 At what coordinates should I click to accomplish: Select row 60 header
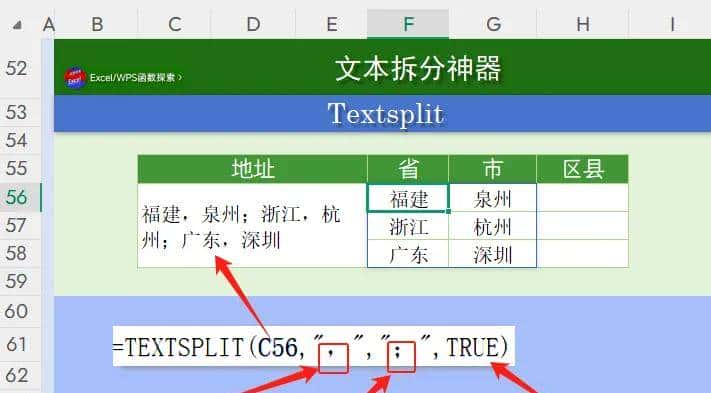point(20,311)
